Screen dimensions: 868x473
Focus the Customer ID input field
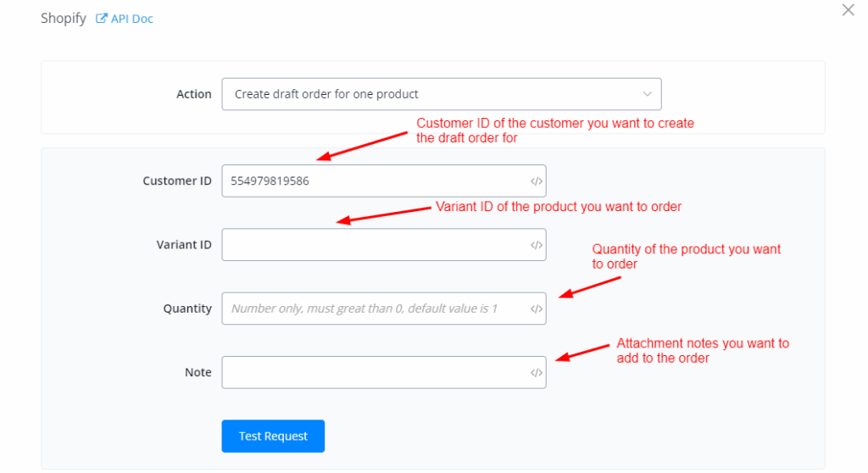[x=373, y=181]
